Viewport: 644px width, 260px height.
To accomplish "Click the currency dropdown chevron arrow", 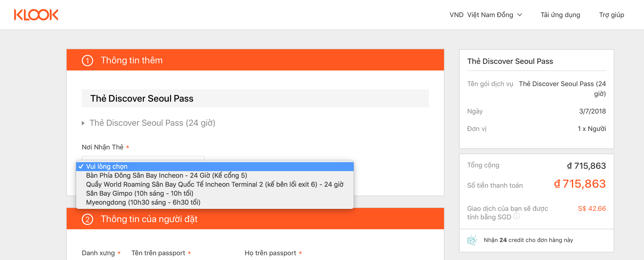I will (520, 15).
